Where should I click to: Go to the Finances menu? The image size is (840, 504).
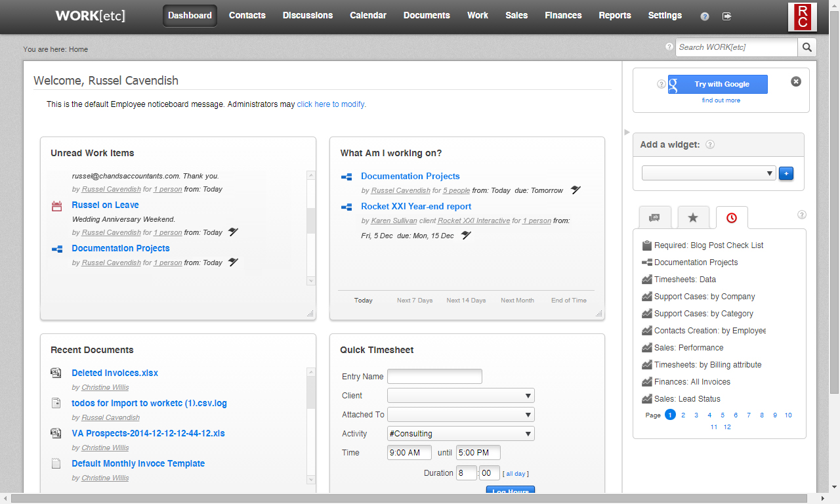click(563, 16)
